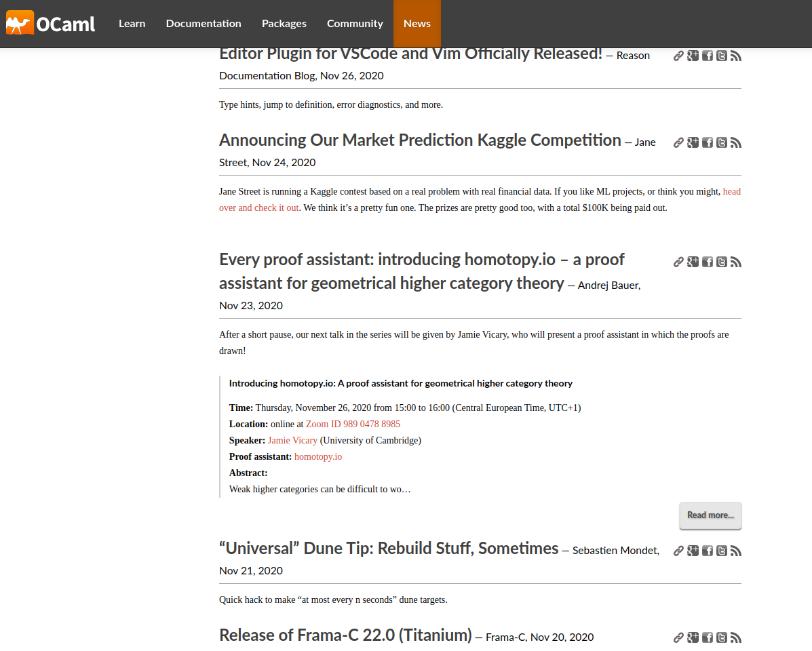
Task: Click the OCaml camel logo
Action: point(50,23)
